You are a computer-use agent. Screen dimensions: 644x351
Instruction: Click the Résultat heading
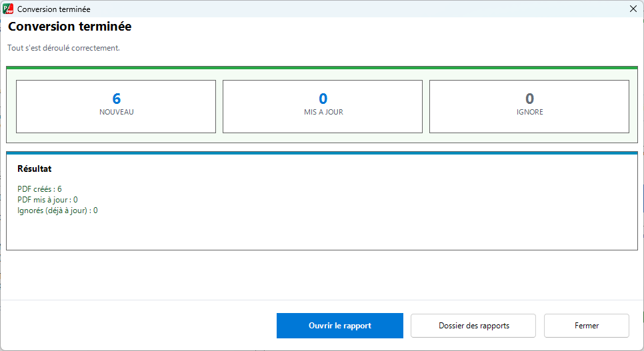click(x=35, y=169)
